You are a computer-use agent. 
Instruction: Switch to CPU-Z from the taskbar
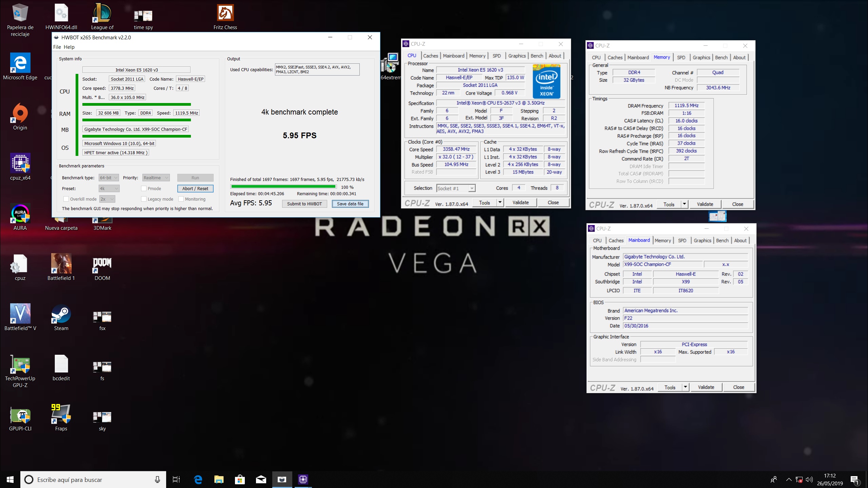[x=303, y=479]
